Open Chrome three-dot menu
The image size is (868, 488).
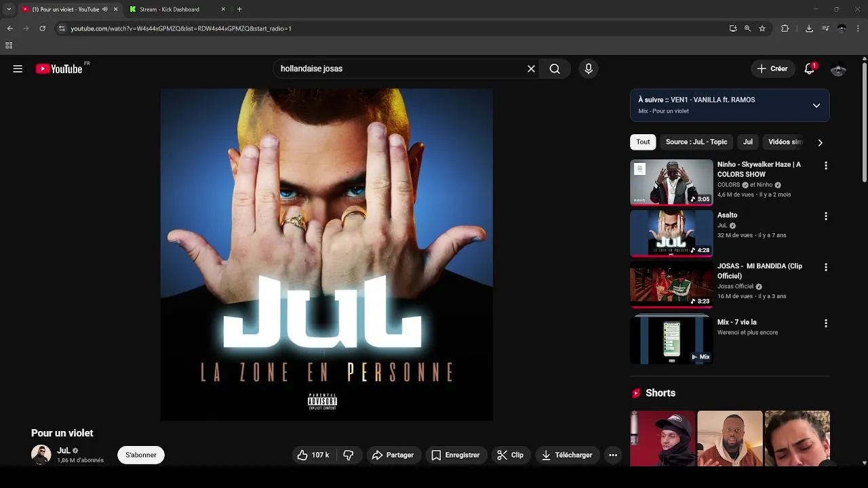pyautogui.click(x=859, y=28)
